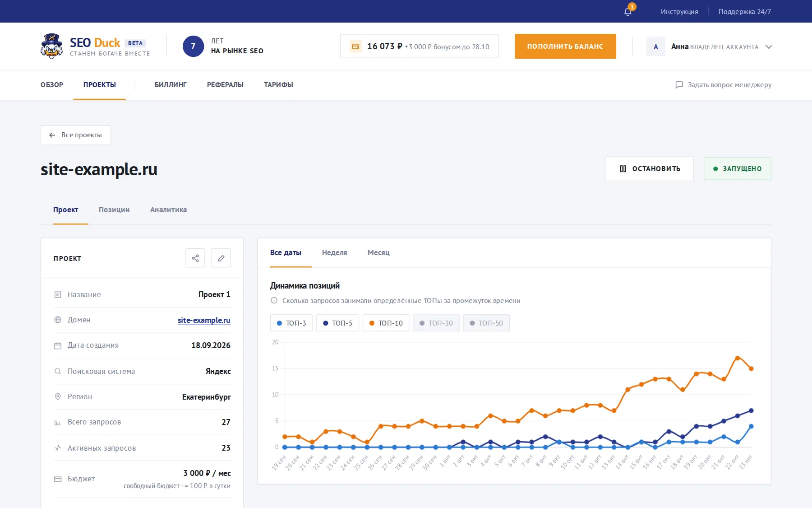Viewport: 812px width, 508px height.
Task: Click the Пополнить баланс button
Action: [565, 46]
